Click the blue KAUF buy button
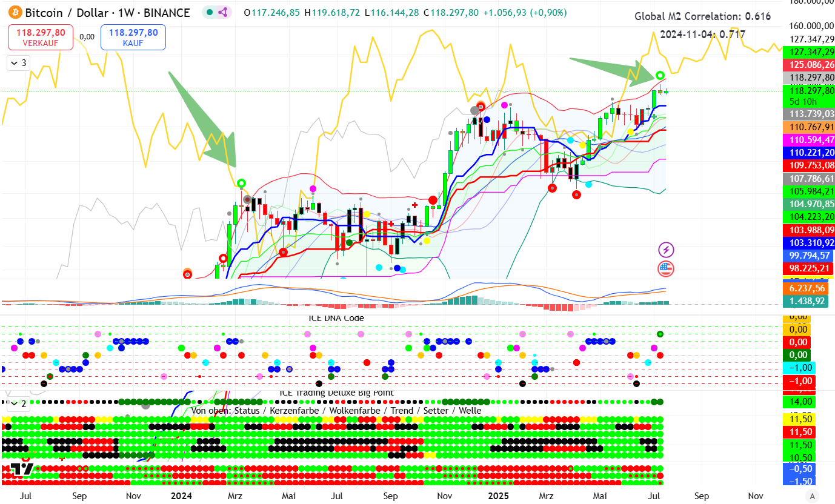 tap(133, 38)
